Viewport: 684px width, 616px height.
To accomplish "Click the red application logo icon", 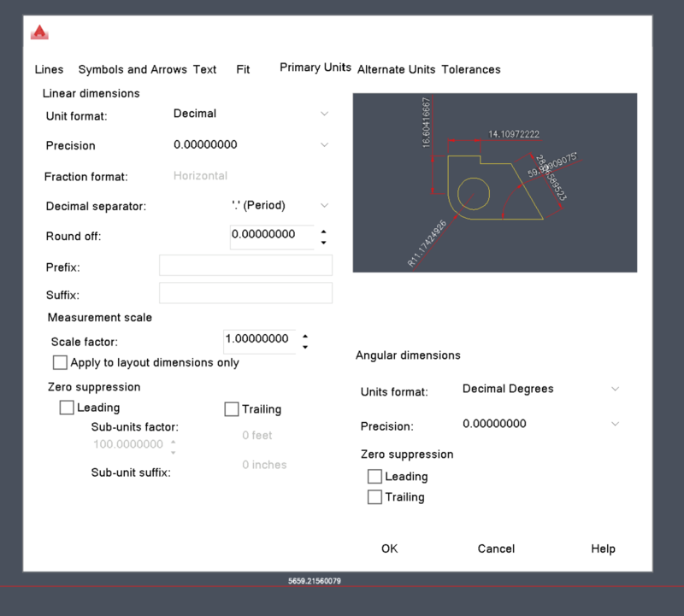I will [41, 31].
